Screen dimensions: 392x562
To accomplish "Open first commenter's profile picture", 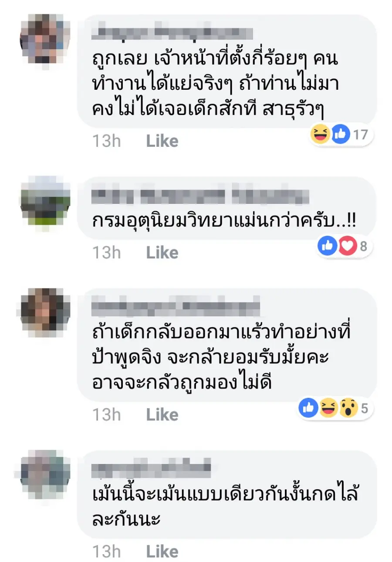I will click(45, 39).
